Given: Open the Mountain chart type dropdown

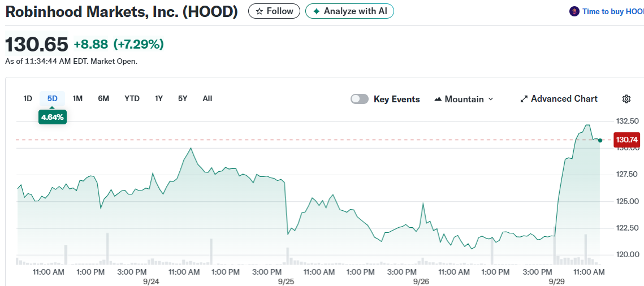Looking at the screenshot, I should (464, 99).
